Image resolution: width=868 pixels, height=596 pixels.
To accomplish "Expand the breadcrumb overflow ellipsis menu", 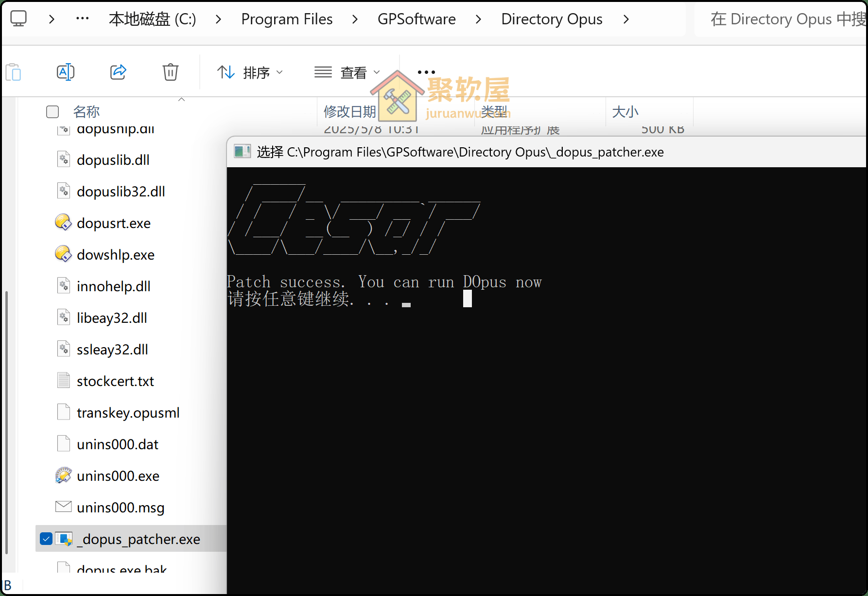I will click(x=82, y=18).
